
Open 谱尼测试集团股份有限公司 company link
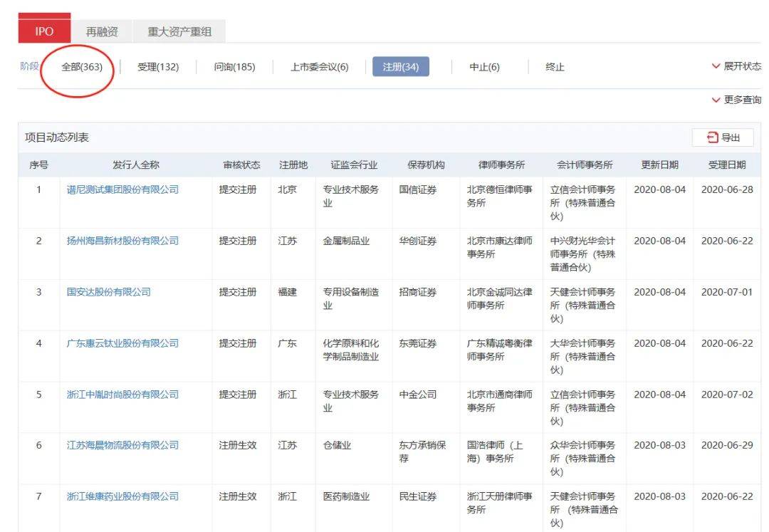[x=122, y=189]
